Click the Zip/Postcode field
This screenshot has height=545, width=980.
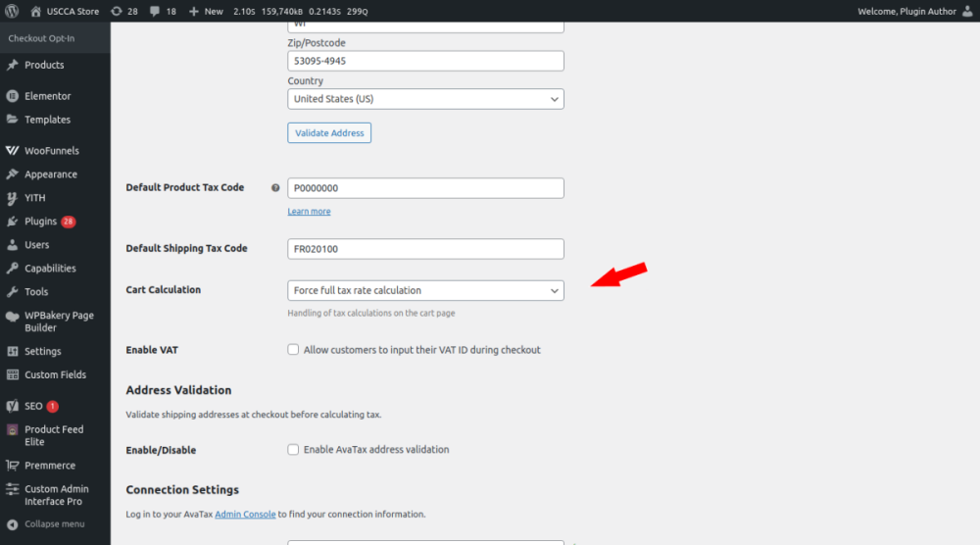(425, 61)
